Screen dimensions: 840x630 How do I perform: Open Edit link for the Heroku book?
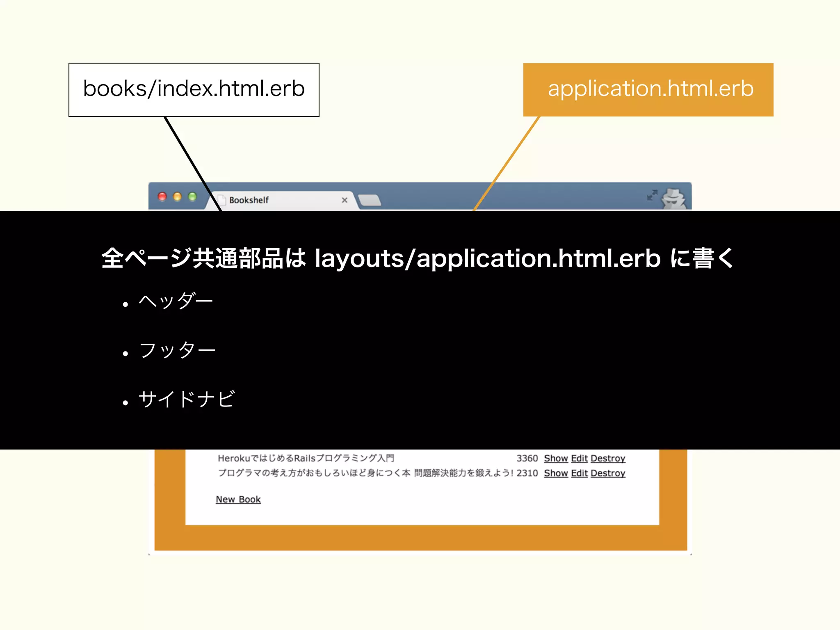tap(579, 458)
